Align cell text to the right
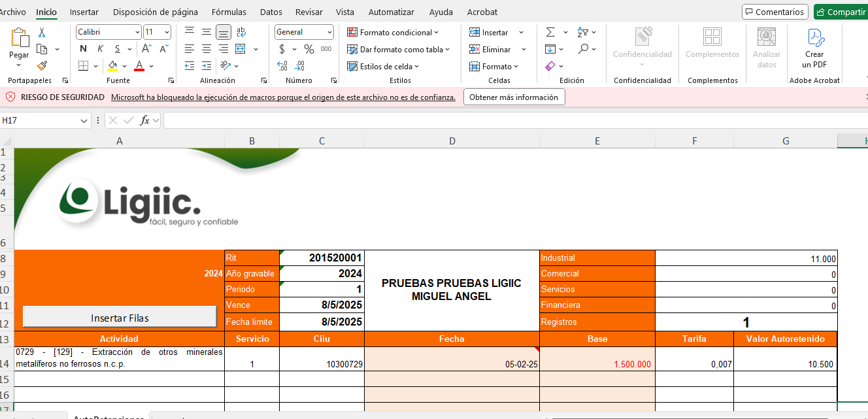Screen dimensions: 868x419 [224, 49]
